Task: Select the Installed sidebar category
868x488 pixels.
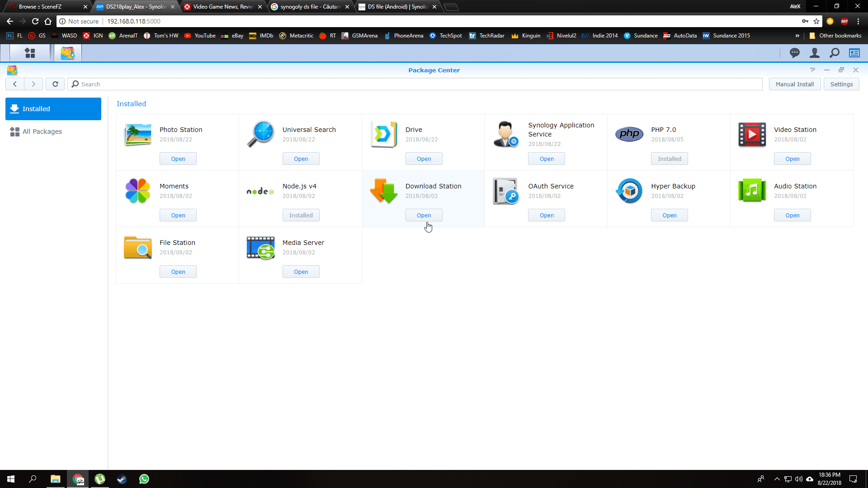Action: tap(53, 109)
